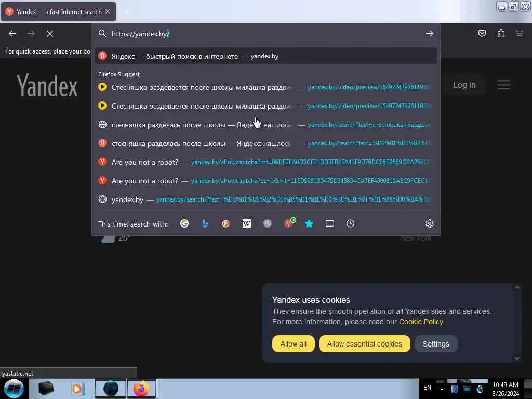Go back to the previous page

point(12,34)
